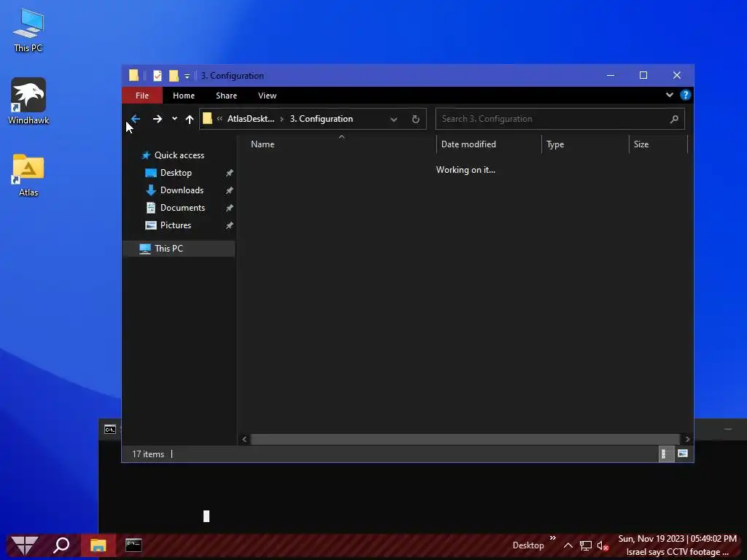Open the muted volume tray icon
747x560 pixels.
(x=603, y=545)
